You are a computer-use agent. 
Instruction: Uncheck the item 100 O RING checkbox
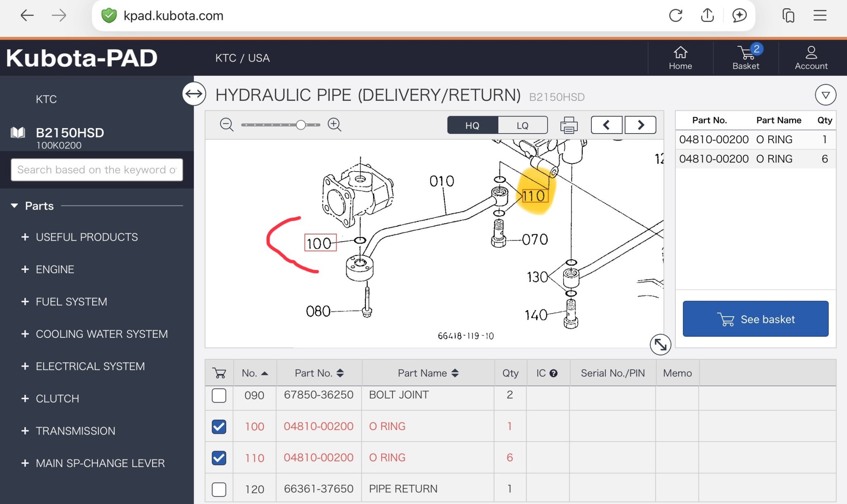[219, 426]
